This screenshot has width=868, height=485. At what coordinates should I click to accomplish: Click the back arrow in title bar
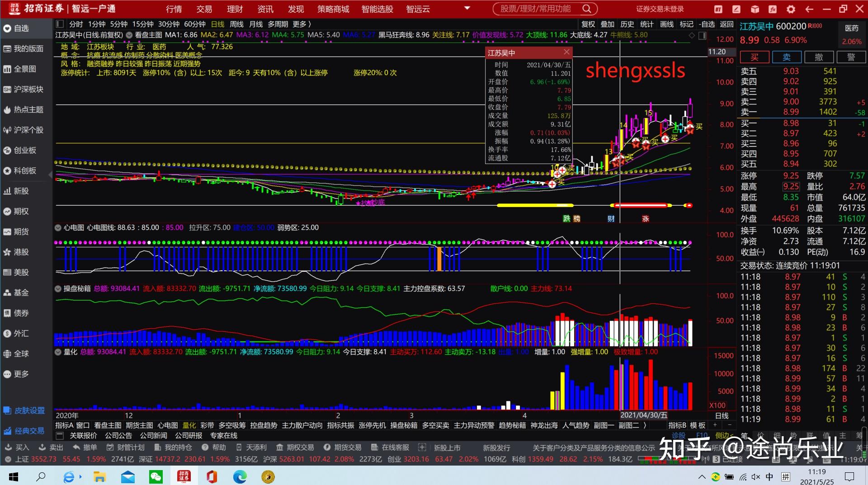809,9
